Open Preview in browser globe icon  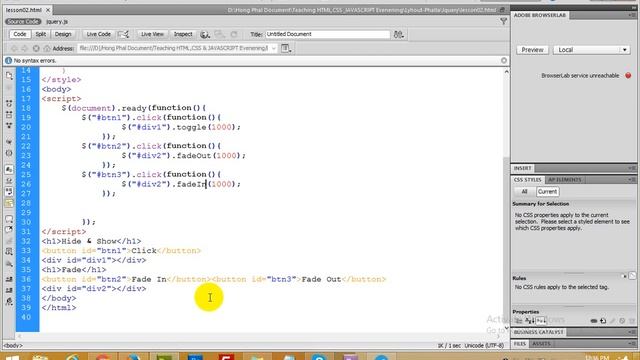pyautogui.click(x=205, y=35)
